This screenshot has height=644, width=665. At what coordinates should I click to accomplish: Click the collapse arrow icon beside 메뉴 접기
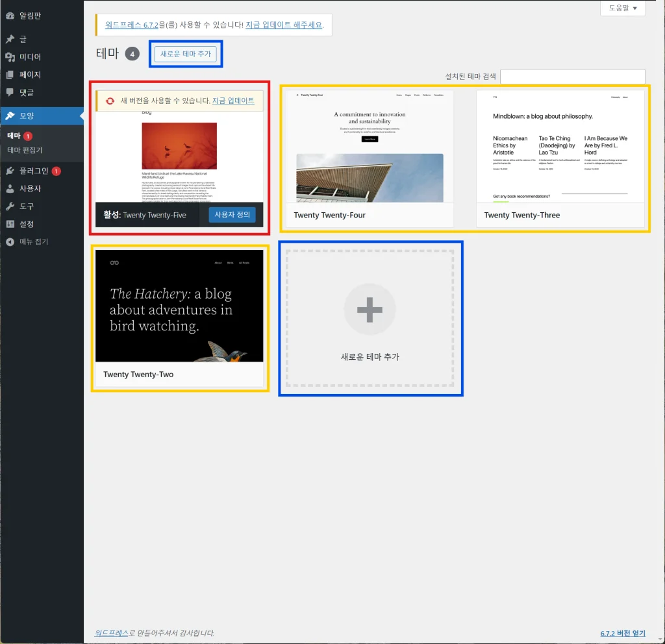(x=10, y=241)
